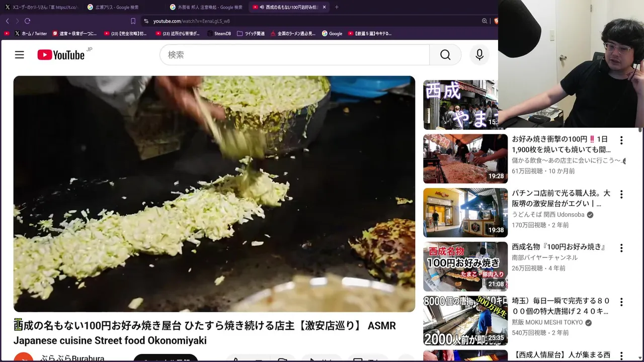
Task: Bookmark this page using the bookmark icon
Action: pyautogui.click(x=133, y=21)
